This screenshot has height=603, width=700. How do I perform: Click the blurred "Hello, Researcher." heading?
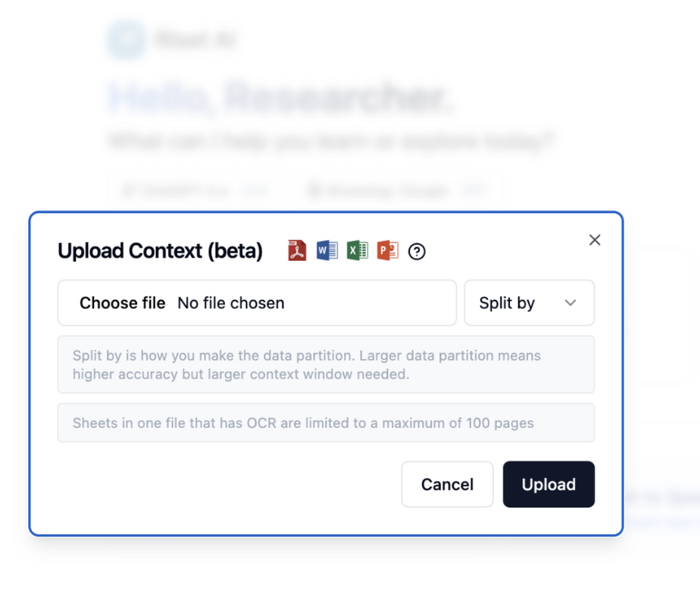click(280, 97)
